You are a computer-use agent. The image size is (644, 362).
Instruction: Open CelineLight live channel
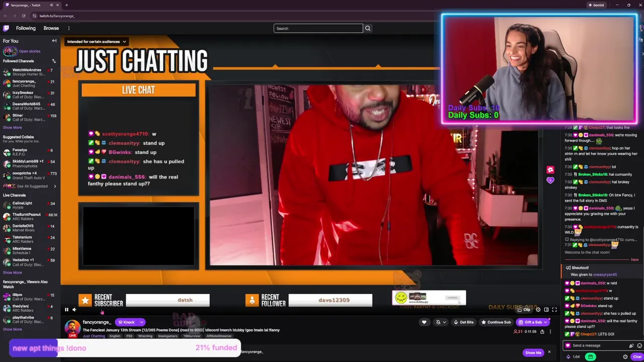(x=29, y=205)
